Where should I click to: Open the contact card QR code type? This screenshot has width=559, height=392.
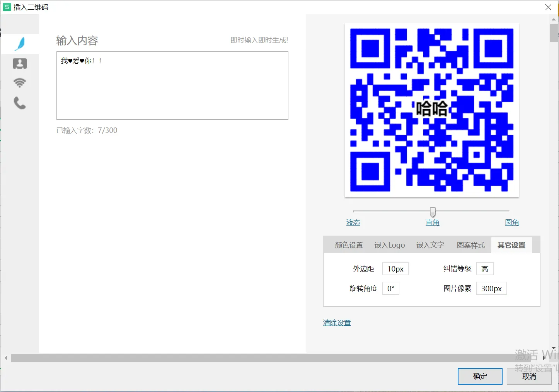20,63
